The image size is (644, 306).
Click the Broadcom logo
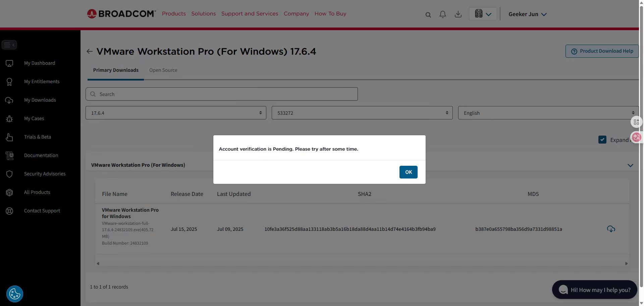pos(121,14)
